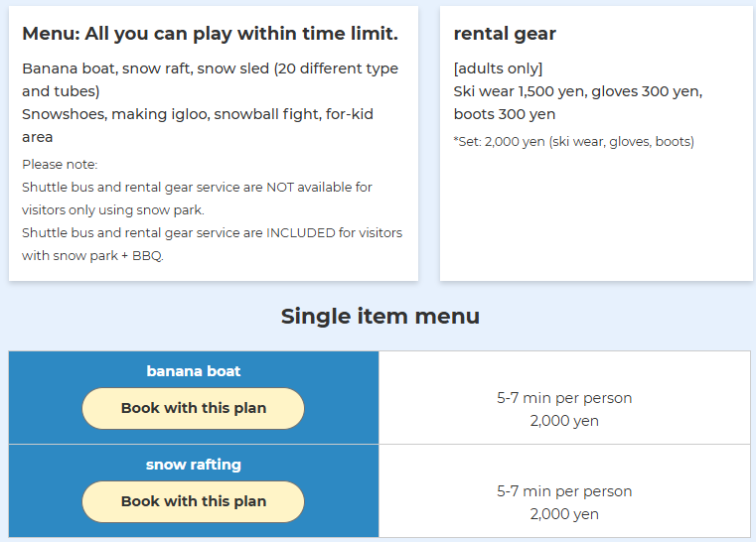Select the 'banana boat' row title
This screenshot has height=542, width=756.
click(194, 371)
